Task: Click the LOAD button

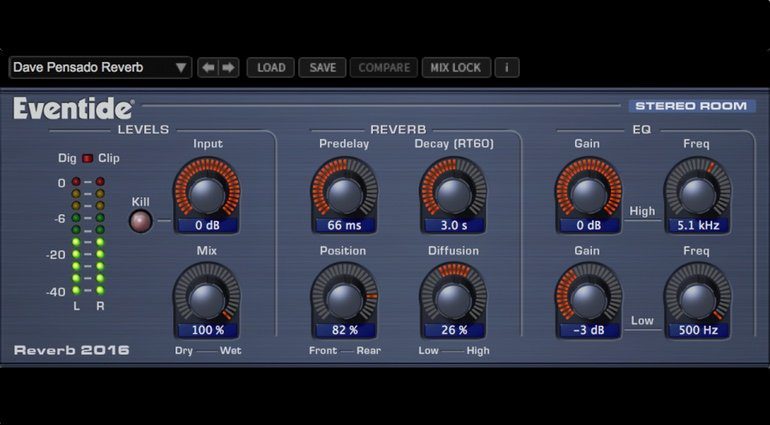Action: tap(271, 68)
